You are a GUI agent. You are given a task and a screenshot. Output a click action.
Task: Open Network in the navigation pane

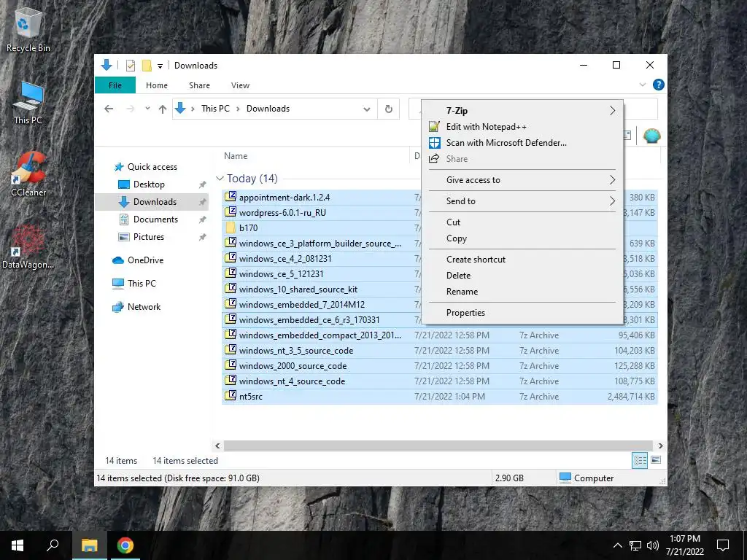(144, 307)
